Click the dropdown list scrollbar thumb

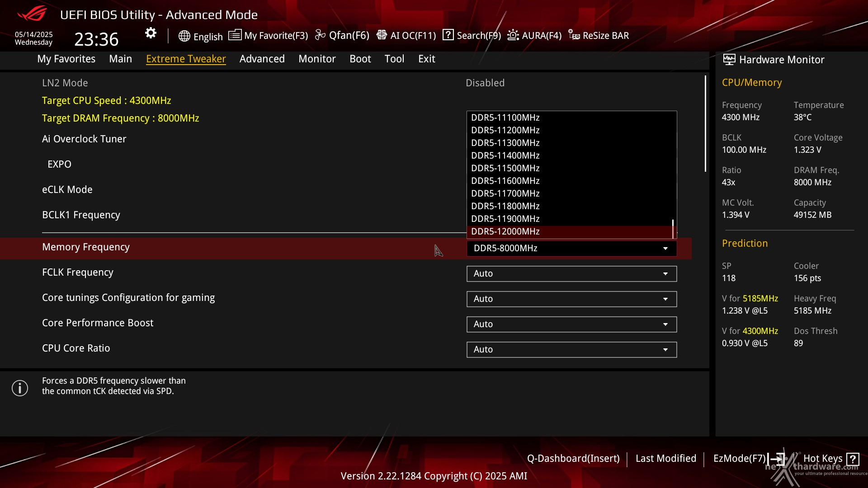pyautogui.click(x=673, y=229)
